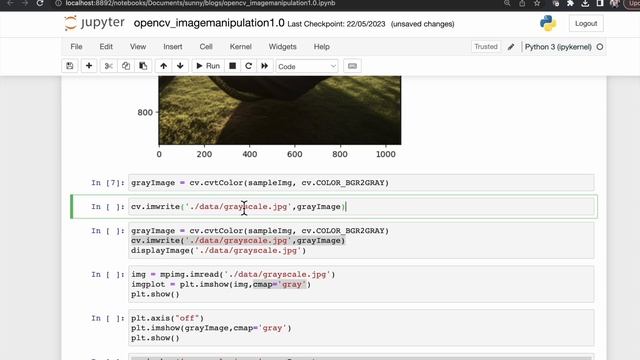
Task: Copy selected cells icon
Action: pos(126,66)
